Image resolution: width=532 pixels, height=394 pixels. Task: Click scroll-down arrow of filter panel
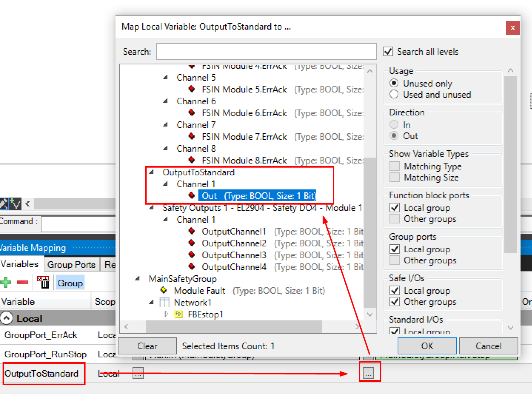pos(511,327)
